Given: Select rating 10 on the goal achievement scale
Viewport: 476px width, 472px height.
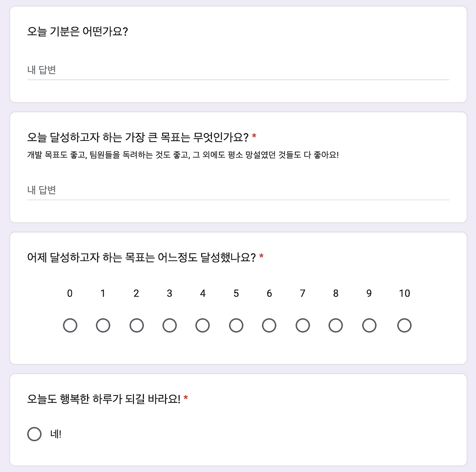Looking at the screenshot, I should click(404, 325).
